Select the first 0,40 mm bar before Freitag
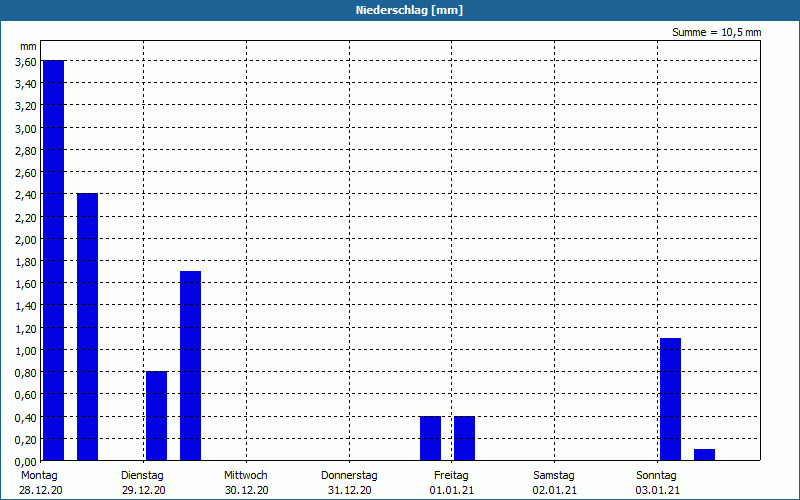The width and height of the screenshot is (800, 500). tap(431, 438)
